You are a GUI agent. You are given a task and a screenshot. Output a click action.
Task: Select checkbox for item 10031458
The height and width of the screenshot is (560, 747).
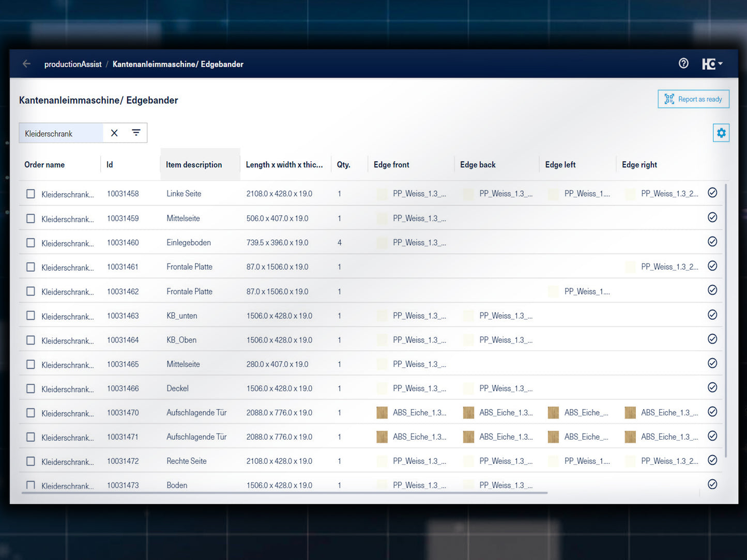coord(31,194)
